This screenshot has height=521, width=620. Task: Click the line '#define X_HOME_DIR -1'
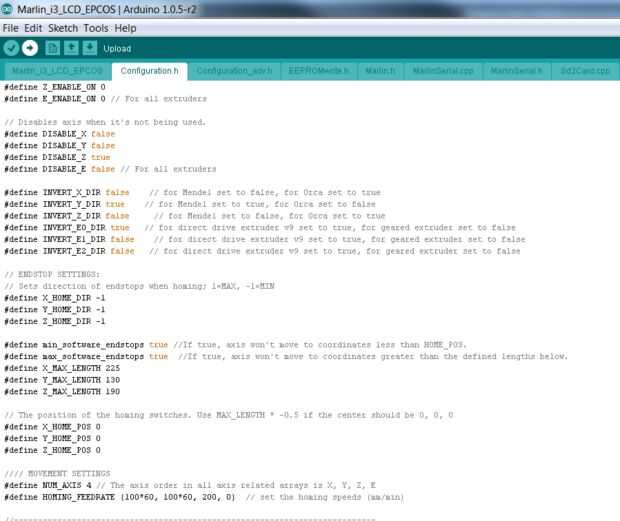pos(55,298)
